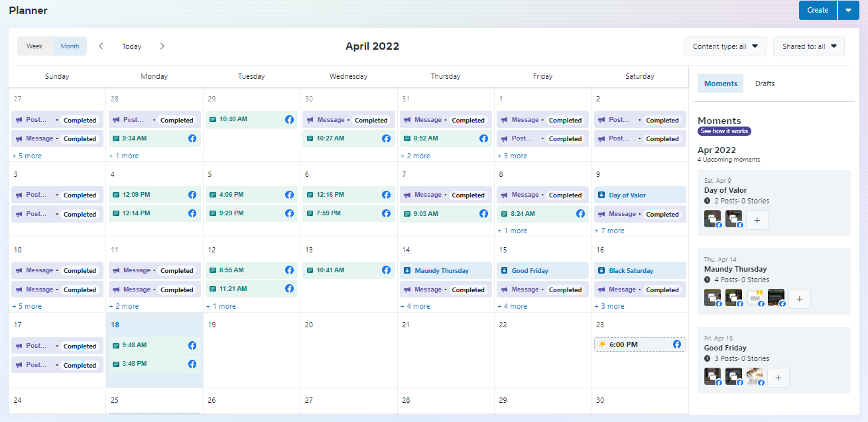Open first Maundy Thursday post thumbnail in Moments

pyautogui.click(x=713, y=298)
